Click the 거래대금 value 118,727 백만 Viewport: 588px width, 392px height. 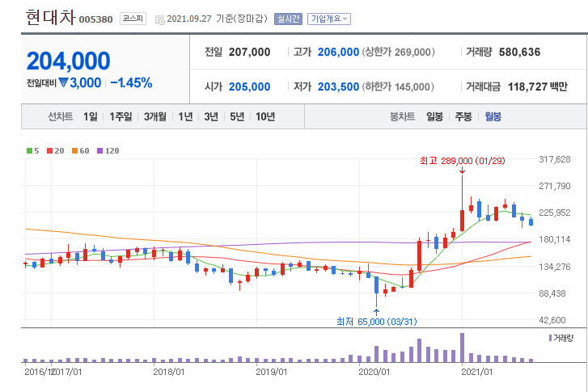[537, 87]
